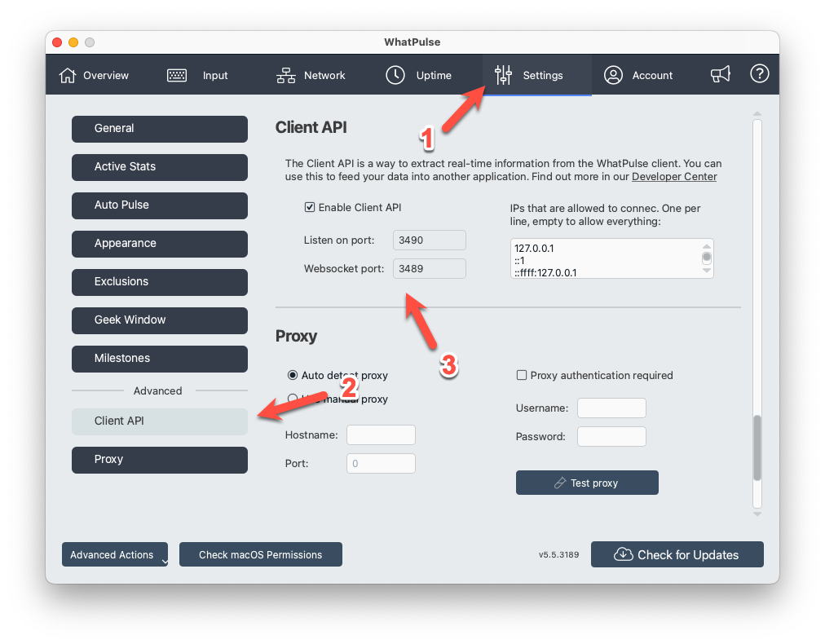Viewport: 825px width, 644px height.
Task: Click the Websocket port field
Action: tap(430, 268)
